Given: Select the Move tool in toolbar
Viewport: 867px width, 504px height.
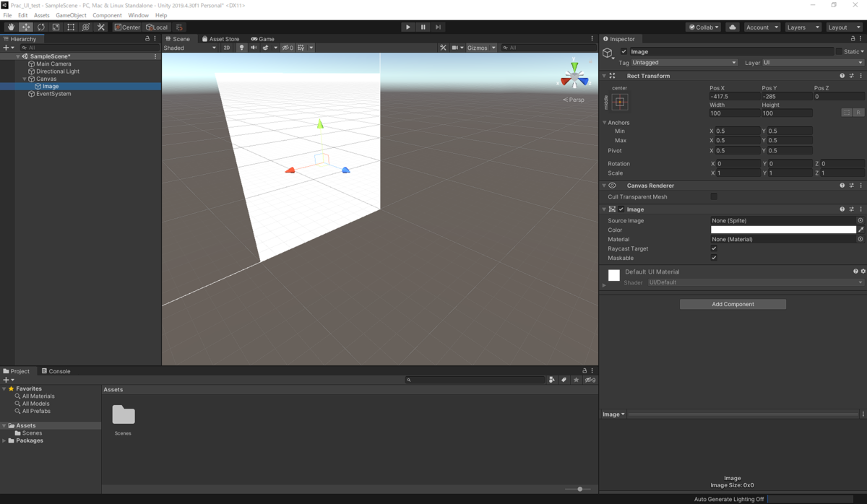Looking at the screenshot, I should pyautogui.click(x=26, y=27).
